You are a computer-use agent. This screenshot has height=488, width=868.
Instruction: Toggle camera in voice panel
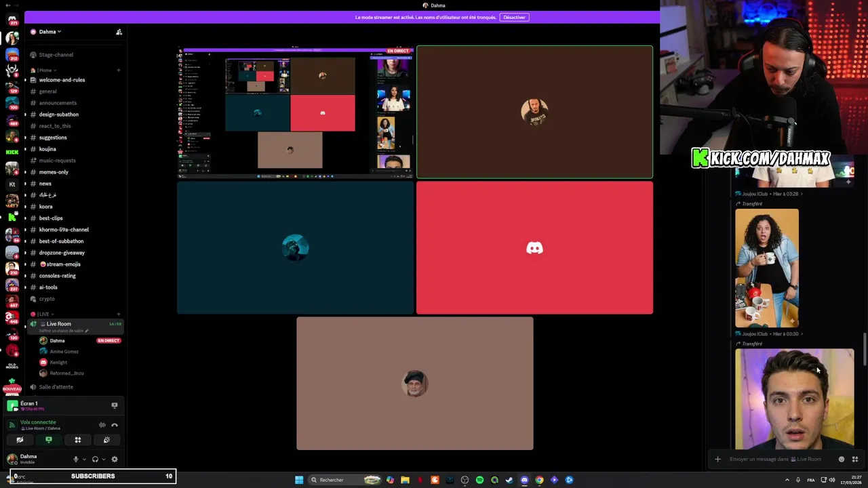[20, 440]
